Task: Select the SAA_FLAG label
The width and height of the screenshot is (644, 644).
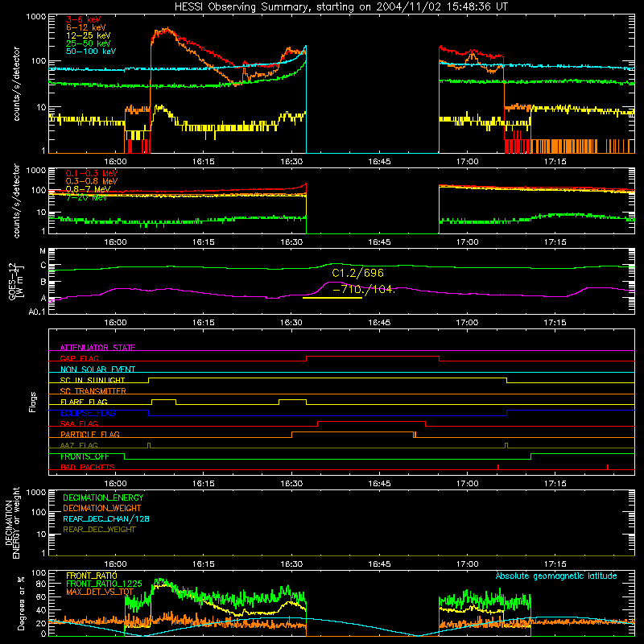Action: click(x=79, y=423)
